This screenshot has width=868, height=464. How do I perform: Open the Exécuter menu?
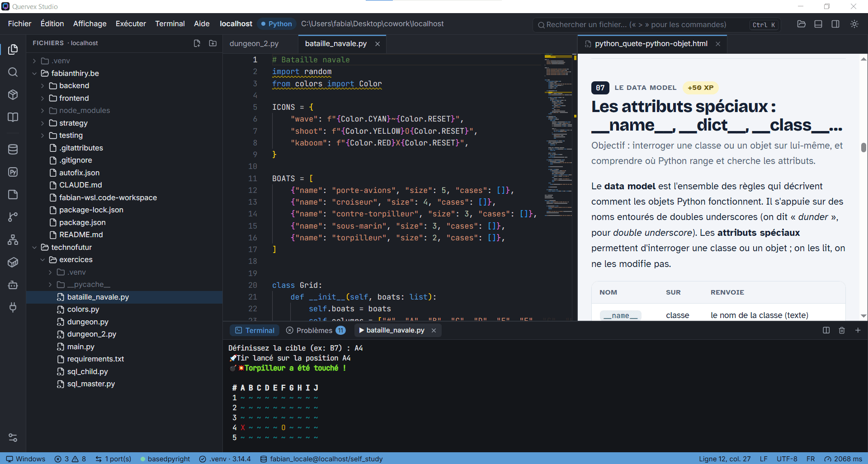point(131,23)
